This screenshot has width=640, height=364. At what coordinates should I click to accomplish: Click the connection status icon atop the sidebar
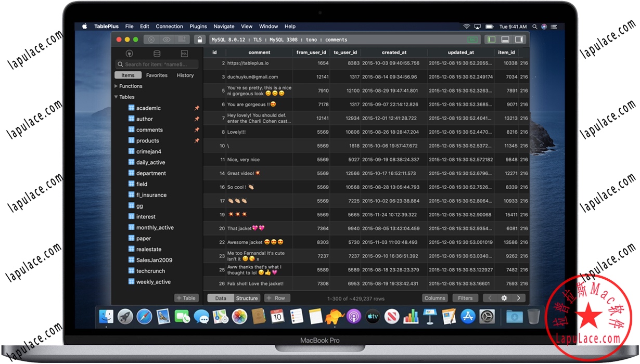click(x=129, y=53)
